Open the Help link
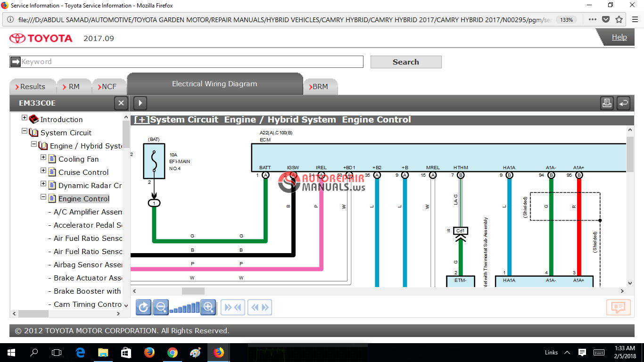644x362 pixels. pos(619,37)
